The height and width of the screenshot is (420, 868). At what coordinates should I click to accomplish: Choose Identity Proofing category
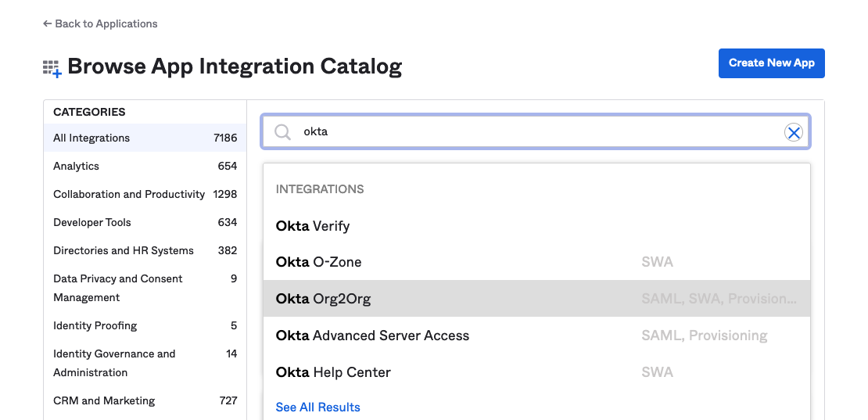tap(95, 325)
